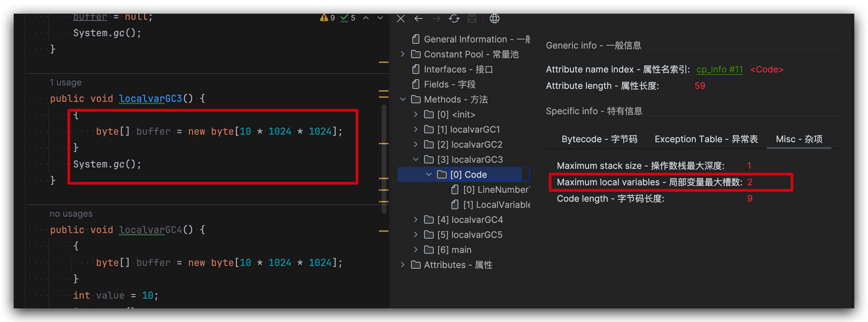Jump to the next highlighted error arrow

pyautogui.click(x=380, y=18)
